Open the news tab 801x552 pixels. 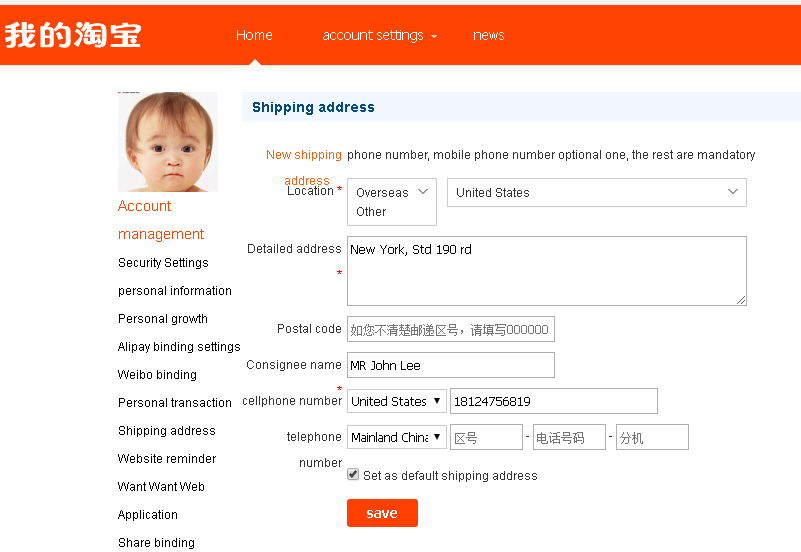click(x=488, y=35)
